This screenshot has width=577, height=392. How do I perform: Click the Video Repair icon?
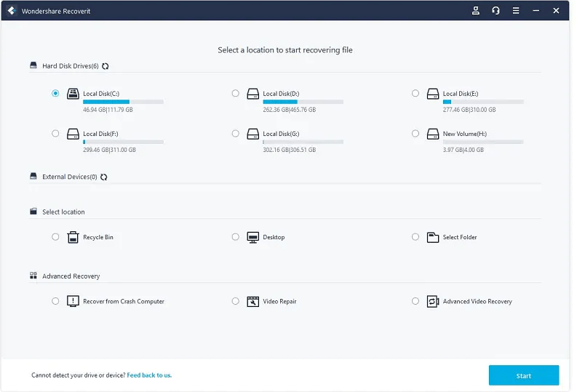pyautogui.click(x=252, y=301)
